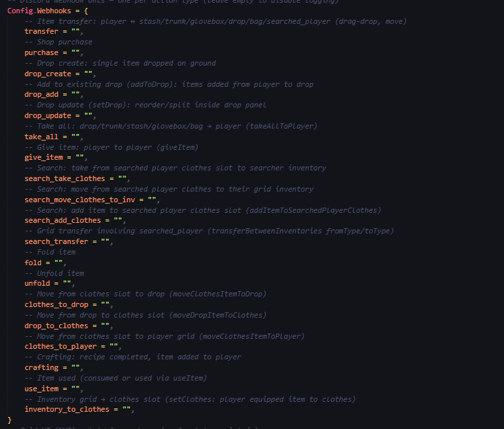This screenshot has height=429, width=504.
Task: Click the 'Shop purchase' comment line
Action: tap(58, 42)
